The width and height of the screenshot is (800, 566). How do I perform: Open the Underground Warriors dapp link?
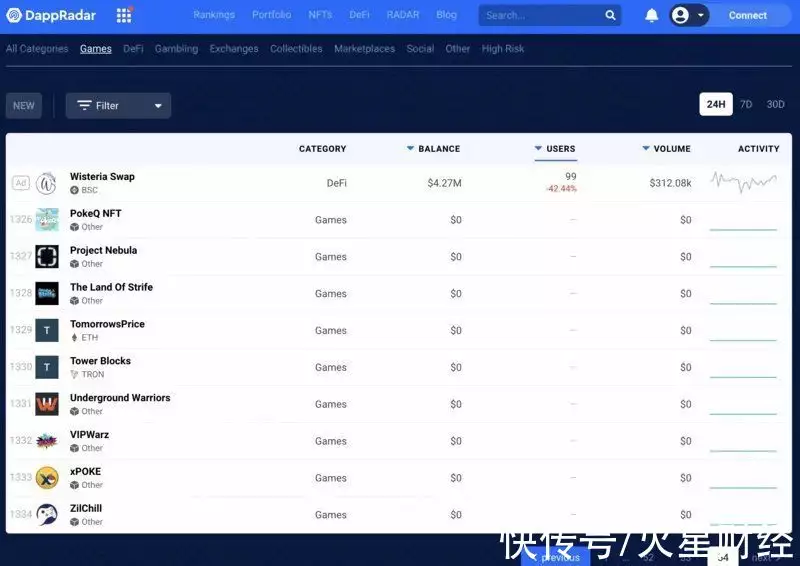tap(120, 398)
